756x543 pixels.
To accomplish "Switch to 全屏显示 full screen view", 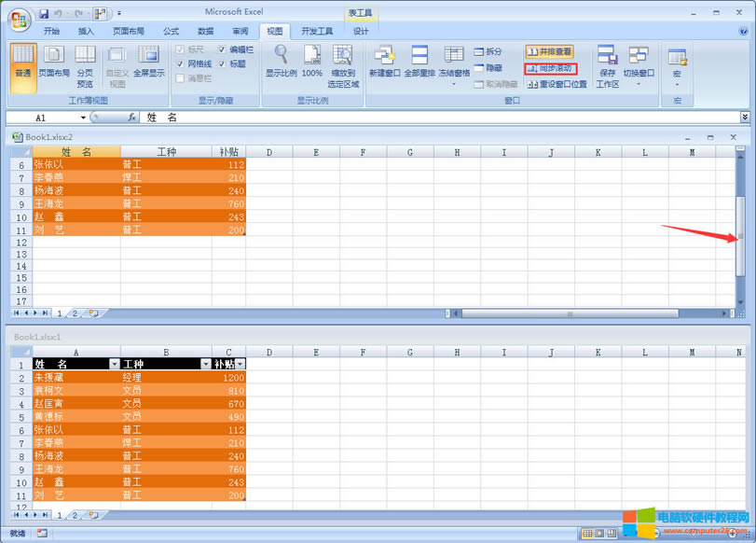I will coord(148,61).
